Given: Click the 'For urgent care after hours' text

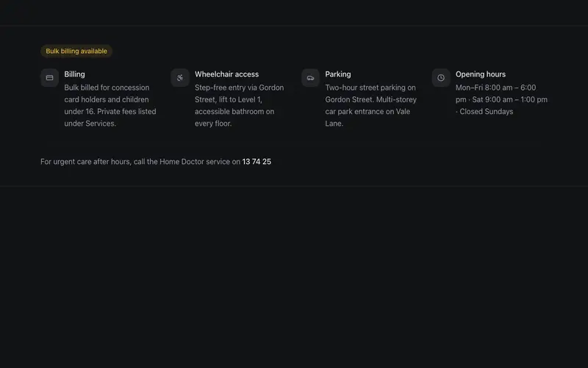Looking at the screenshot, I should click(156, 161).
